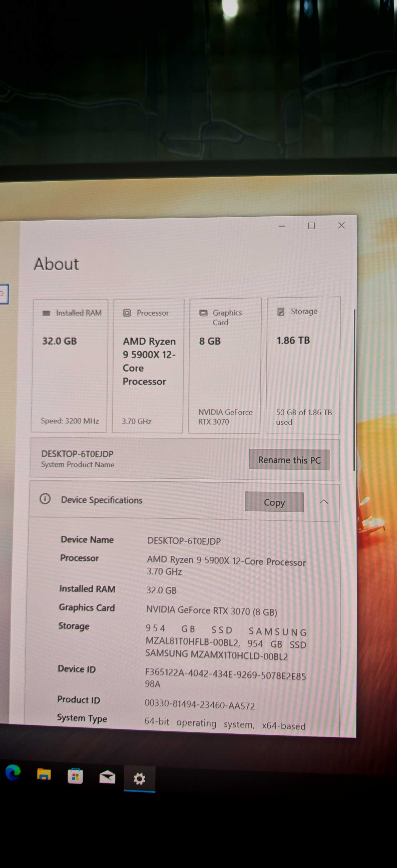Open the Mail app taskbar icon
Image resolution: width=397 pixels, height=868 pixels.
[x=107, y=777]
